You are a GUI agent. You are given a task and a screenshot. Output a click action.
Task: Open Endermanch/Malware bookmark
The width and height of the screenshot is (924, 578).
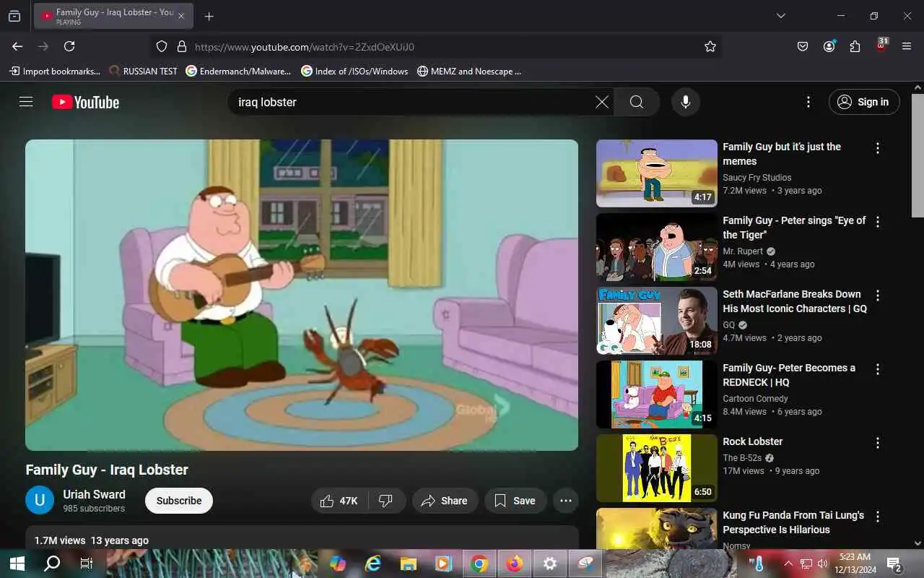tap(238, 71)
